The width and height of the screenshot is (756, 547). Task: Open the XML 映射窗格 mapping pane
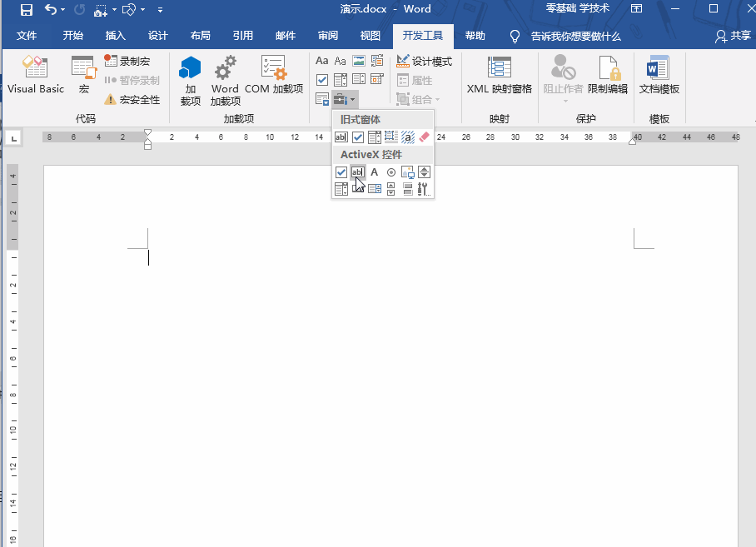[498, 77]
